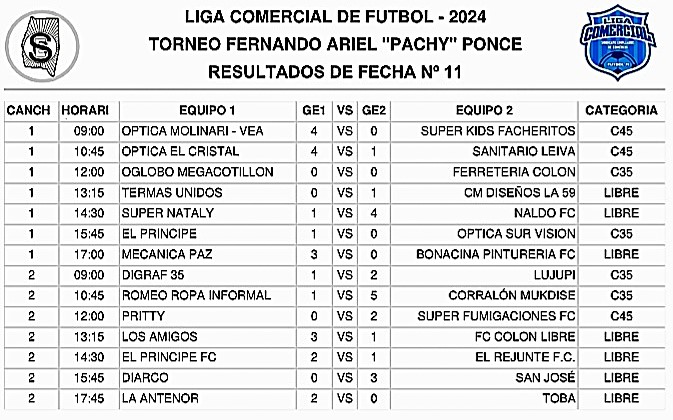Screen dimensions: 673x420
Task: Click the Liga Comercial blue shield logo
Action: pos(618,42)
